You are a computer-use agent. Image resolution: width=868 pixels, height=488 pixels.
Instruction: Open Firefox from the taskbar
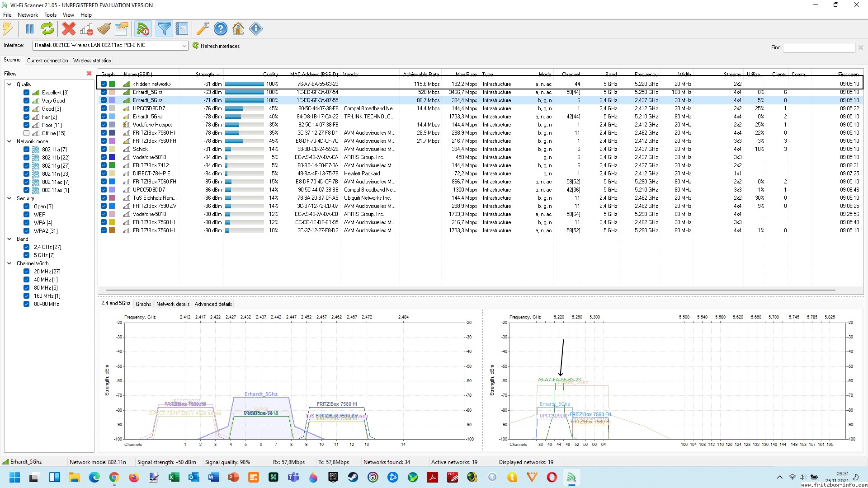pos(134,477)
